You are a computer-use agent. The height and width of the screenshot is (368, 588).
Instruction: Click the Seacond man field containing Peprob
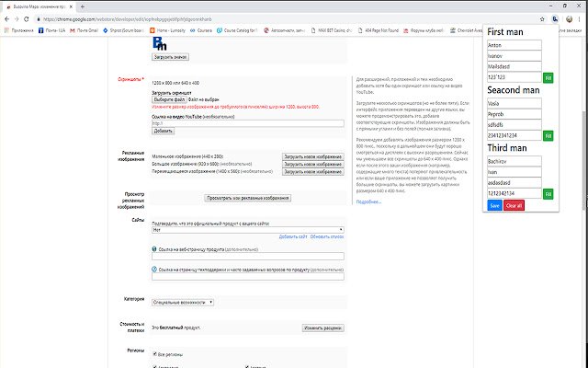[514, 114]
